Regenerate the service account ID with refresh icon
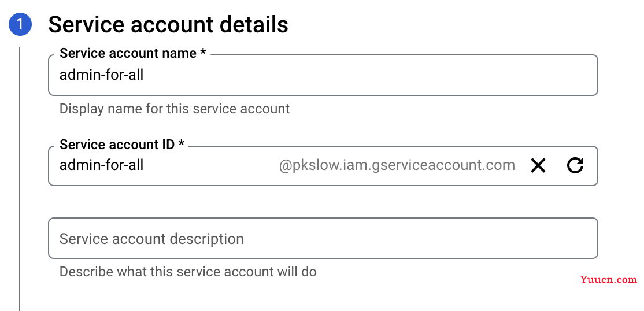This screenshot has height=311, width=644. [x=575, y=165]
